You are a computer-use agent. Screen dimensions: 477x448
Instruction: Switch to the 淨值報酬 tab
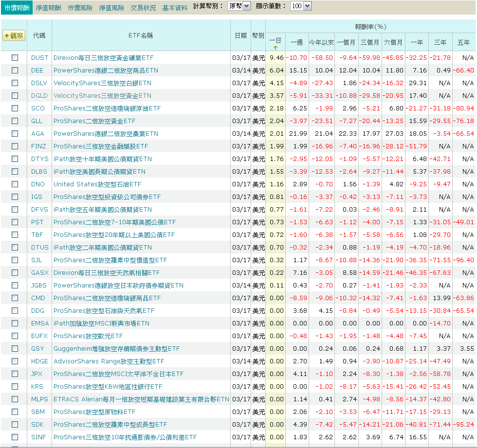click(48, 8)
